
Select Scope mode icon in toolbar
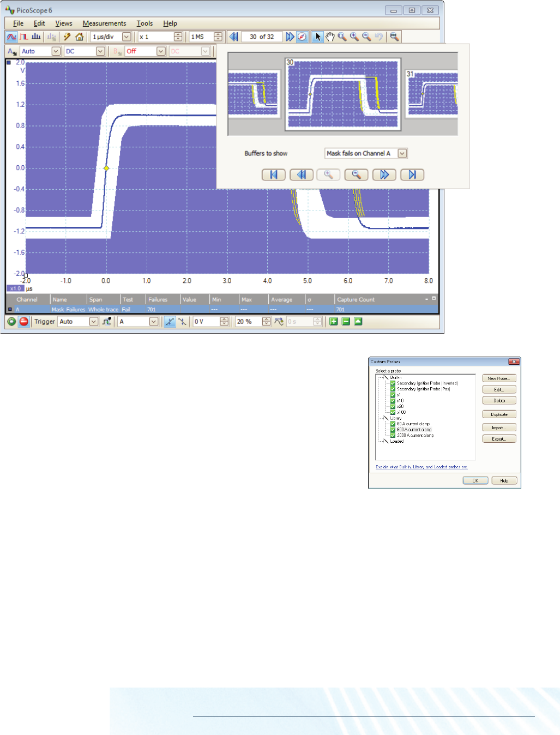click(x=11, y=37)
